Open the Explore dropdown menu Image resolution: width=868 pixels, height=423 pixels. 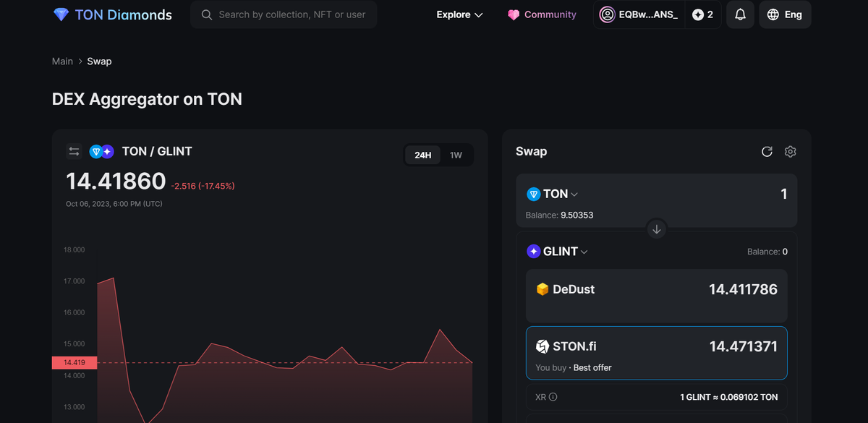[459, 14]
